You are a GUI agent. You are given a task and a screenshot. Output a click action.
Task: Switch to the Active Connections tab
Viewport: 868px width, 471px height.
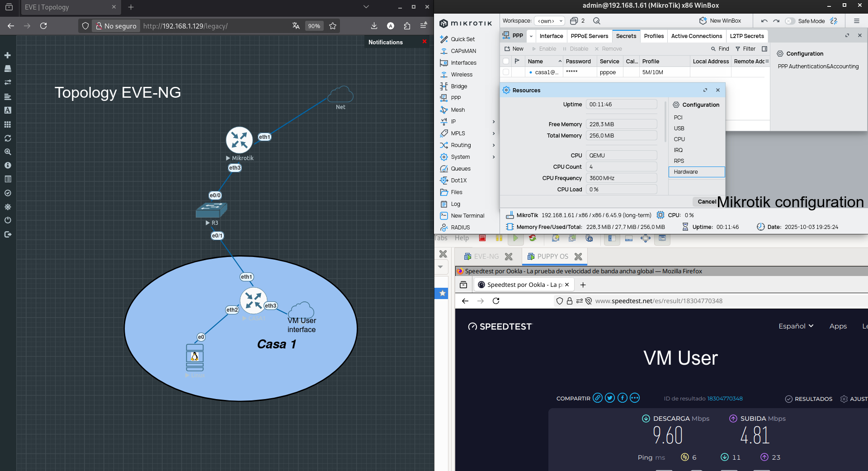click(696, 36)
